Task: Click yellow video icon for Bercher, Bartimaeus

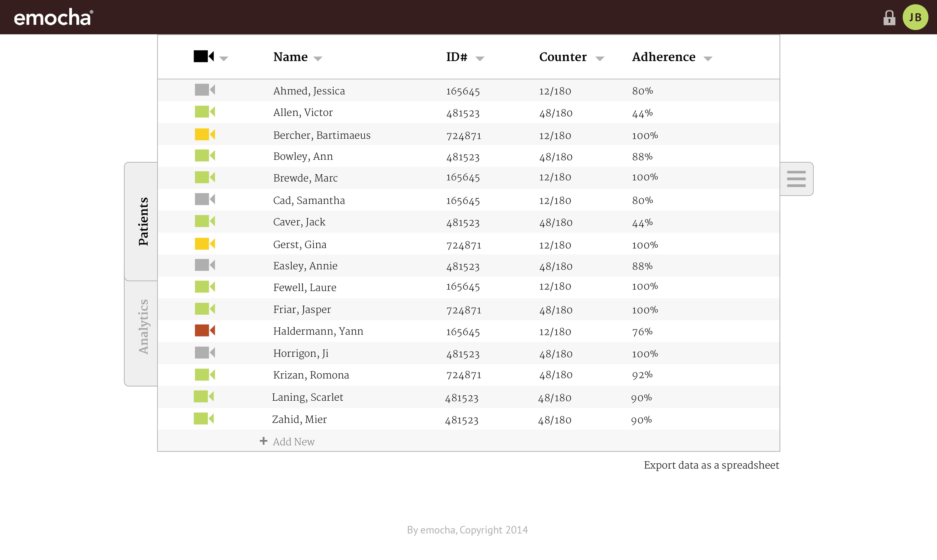Action: (205, 134)
